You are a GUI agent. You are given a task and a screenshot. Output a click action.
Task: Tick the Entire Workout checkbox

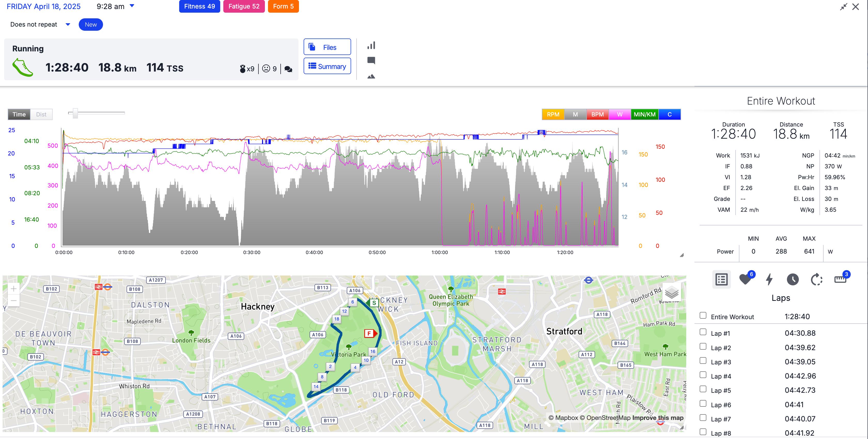pyautogui.click(x=703, y=316)
